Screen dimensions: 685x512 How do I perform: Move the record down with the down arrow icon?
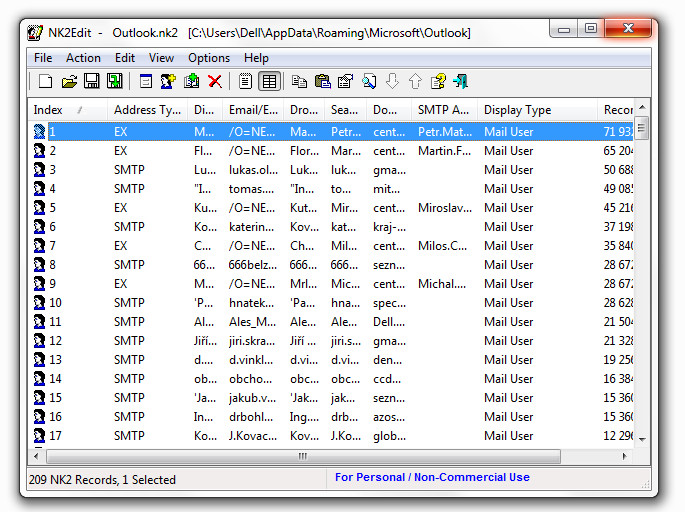pos(392,81)
